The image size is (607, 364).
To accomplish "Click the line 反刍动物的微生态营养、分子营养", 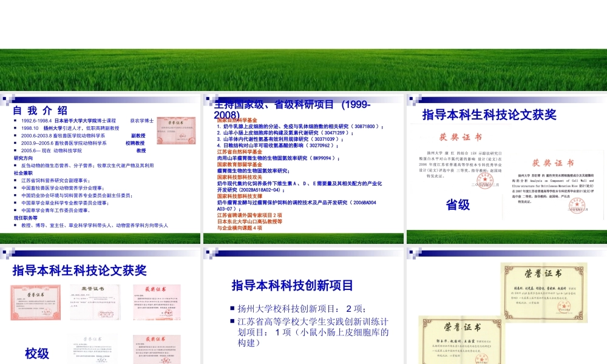I will pos(87,166).
